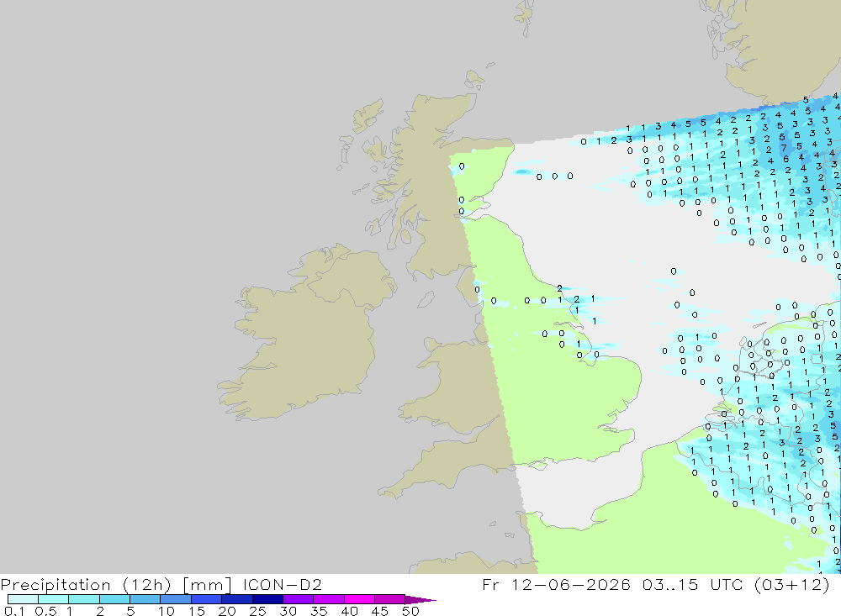Click the date '12-06-2026' in the footer
Viewport: 841px width, 616px height.
pyautogui.click(x=571, y=584)
